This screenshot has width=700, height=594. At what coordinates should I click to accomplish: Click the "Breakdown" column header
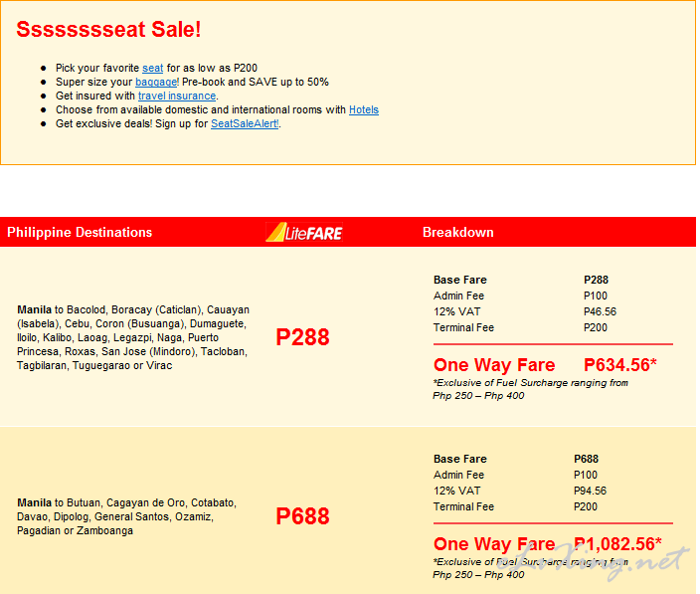458,232
